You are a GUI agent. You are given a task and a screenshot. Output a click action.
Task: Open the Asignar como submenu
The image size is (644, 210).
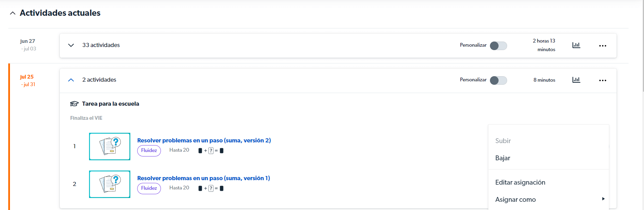515,200
